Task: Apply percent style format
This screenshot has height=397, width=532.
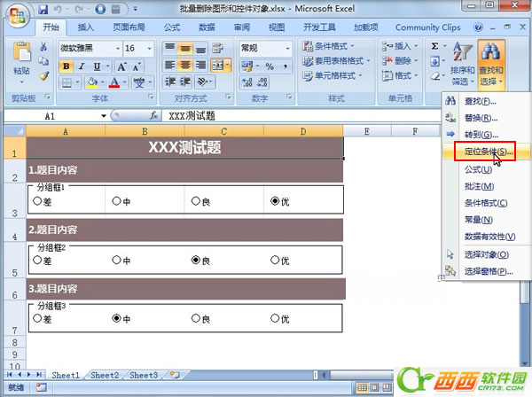Action: [270, 66]
